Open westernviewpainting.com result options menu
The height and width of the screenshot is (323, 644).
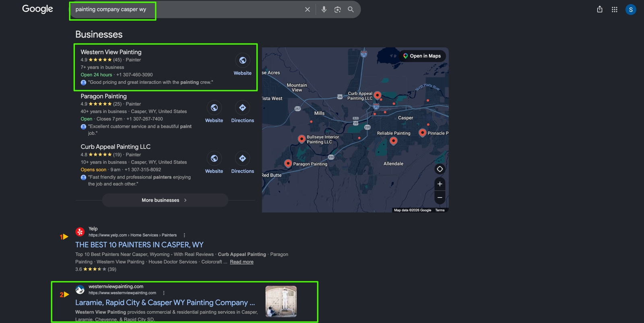pos(164,293)
